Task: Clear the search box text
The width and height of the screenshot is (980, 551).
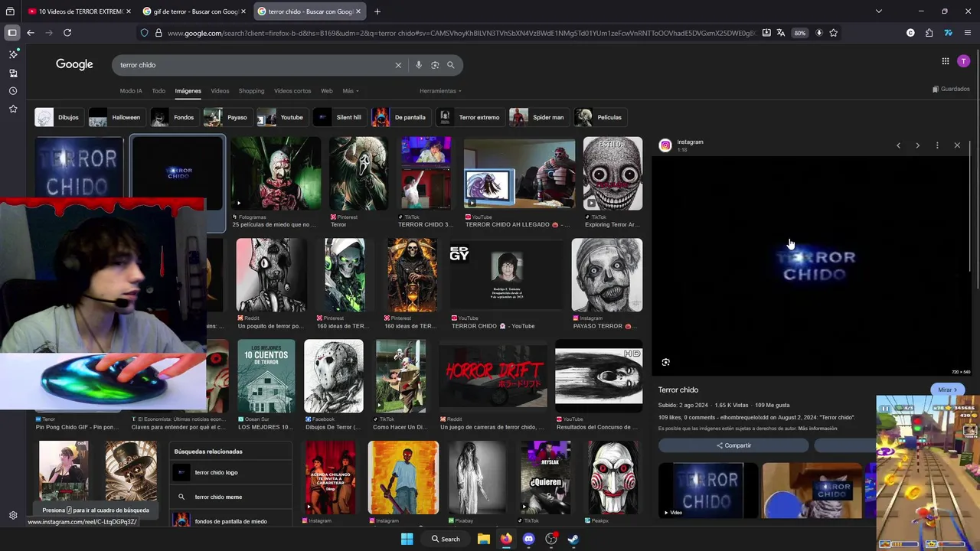Action: tap(398, 65)
